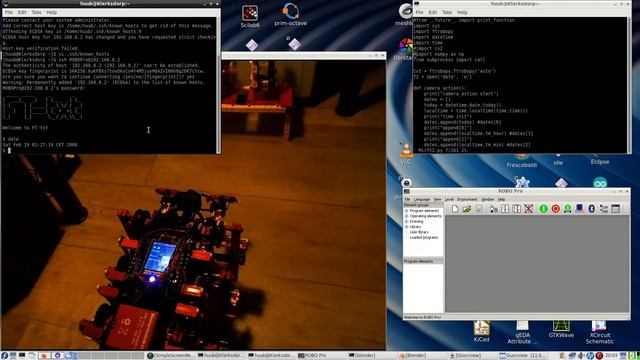This screenshot has width=640, height=360.
Task: Start the program with the green ROBO Pro button
Action: pos(543,209)
